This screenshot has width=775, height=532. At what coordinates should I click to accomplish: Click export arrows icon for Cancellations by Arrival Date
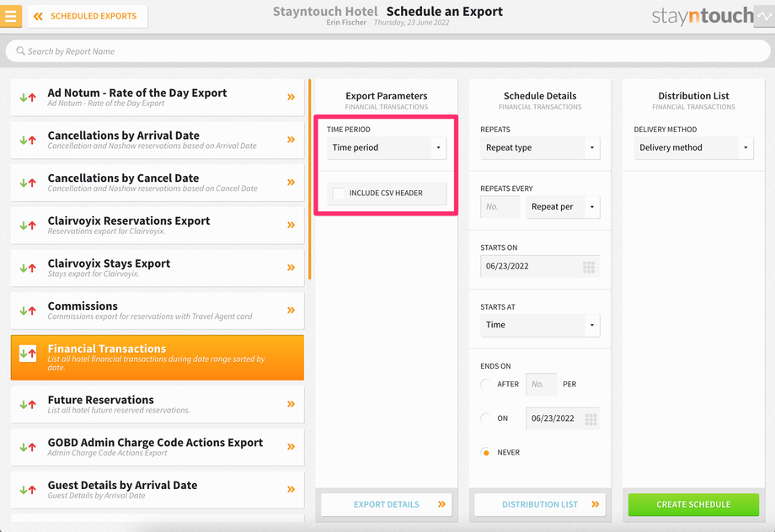(x=28, y=141)
